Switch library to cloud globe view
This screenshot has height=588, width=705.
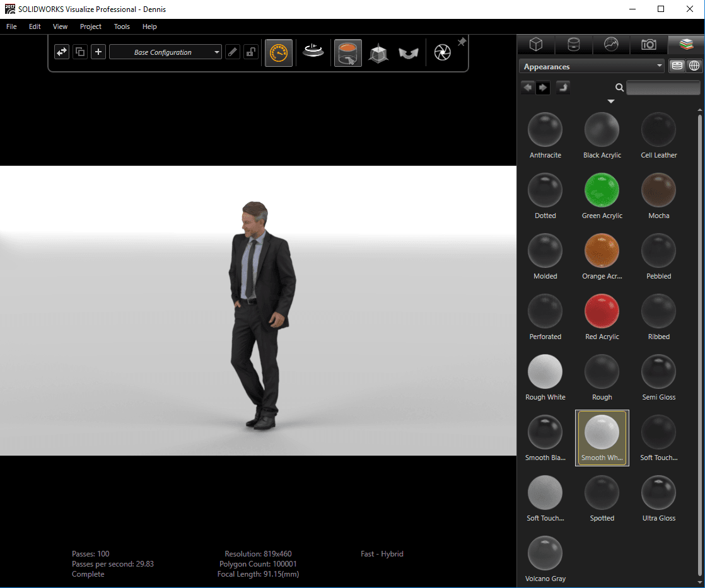[x=694, y=66]
